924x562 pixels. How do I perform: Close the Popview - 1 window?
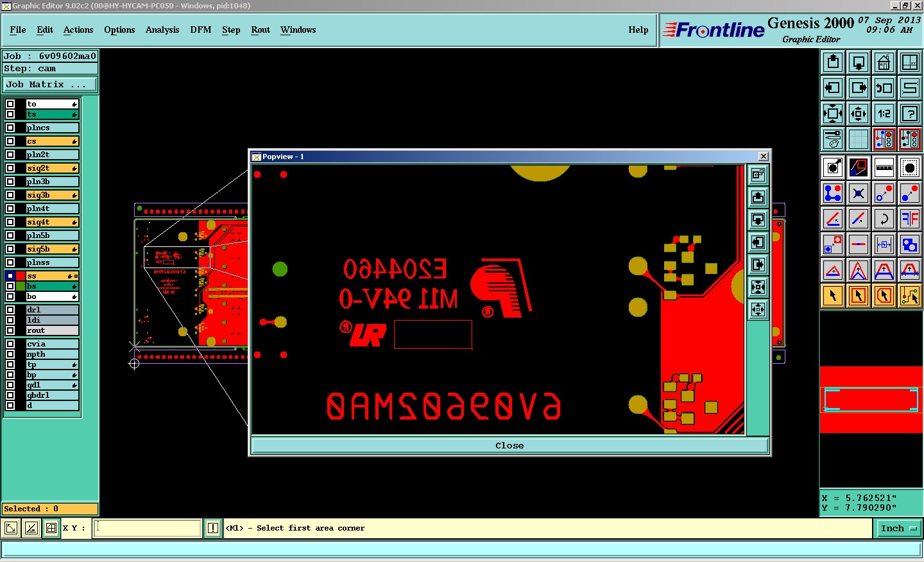click(763, 157)
